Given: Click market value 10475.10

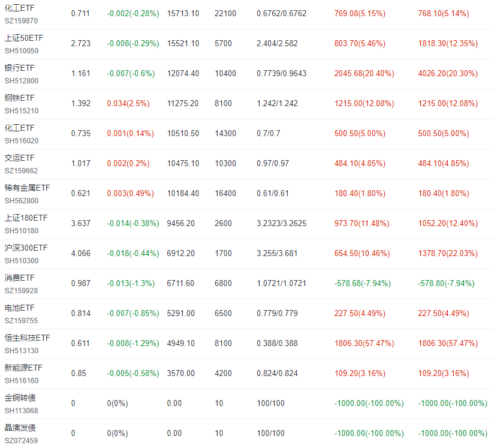Looking at the screenshot, I should [183, 163].
